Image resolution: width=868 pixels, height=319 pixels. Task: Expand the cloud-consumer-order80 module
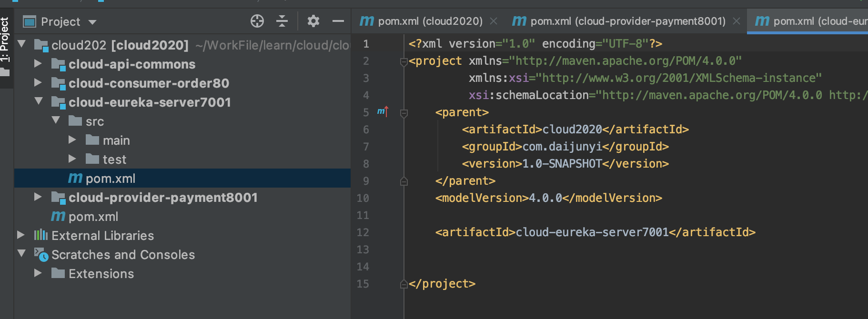[x=38, y=82]
